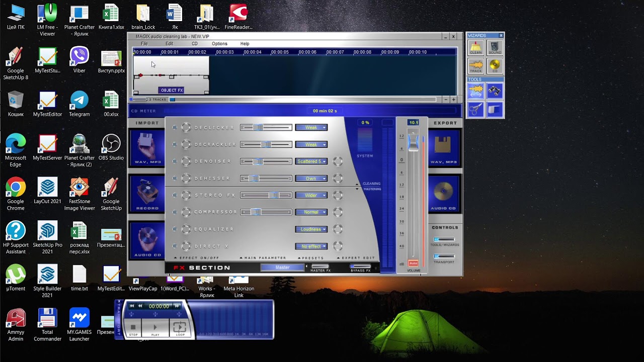Viewport: 644px width, 362px height.
Task: Open the Master selector in FX Section
Action: [x=283, y=267]
